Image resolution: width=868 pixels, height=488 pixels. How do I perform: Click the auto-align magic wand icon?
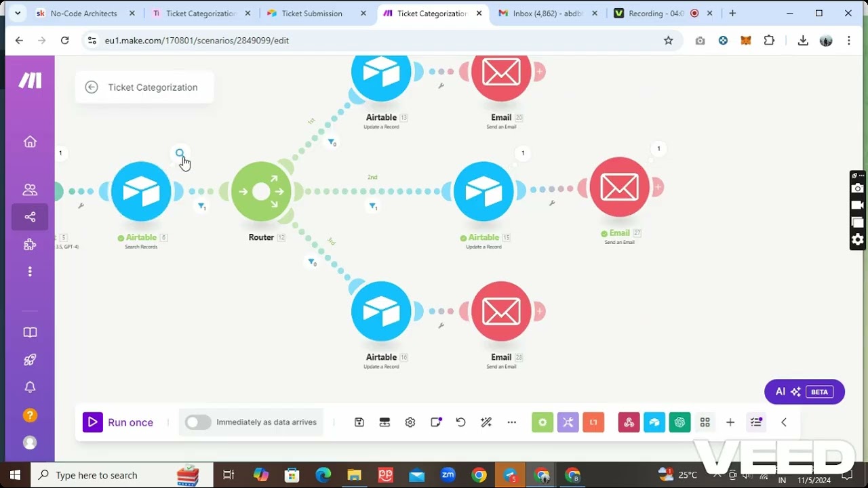pos(486,422)
